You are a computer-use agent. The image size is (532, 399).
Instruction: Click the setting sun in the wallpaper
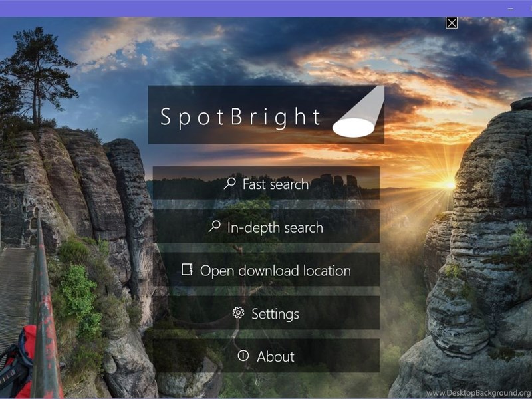450,185
